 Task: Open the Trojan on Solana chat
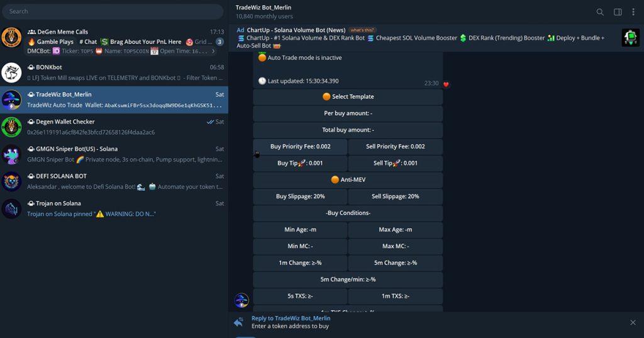coord(113,208)
